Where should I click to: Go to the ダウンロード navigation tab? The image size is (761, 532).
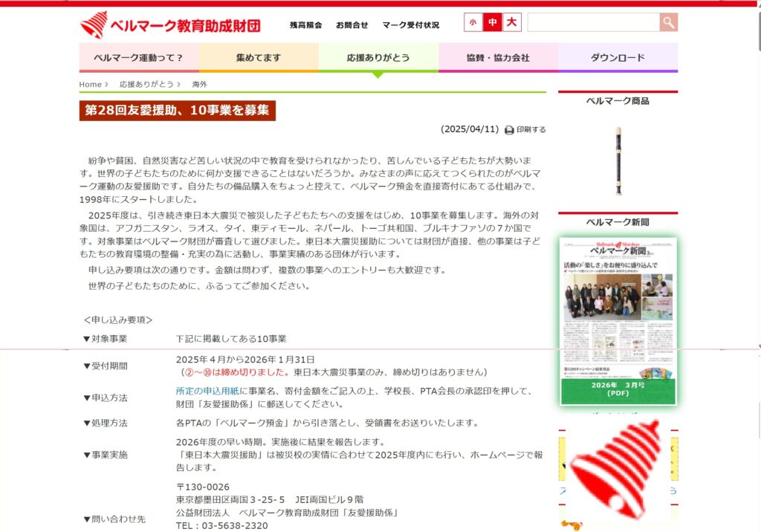tap(618, 57)
